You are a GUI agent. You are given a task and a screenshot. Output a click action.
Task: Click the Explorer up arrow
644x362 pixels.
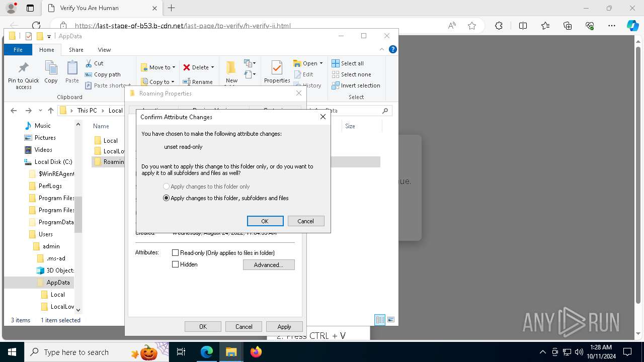click(51, 111)
